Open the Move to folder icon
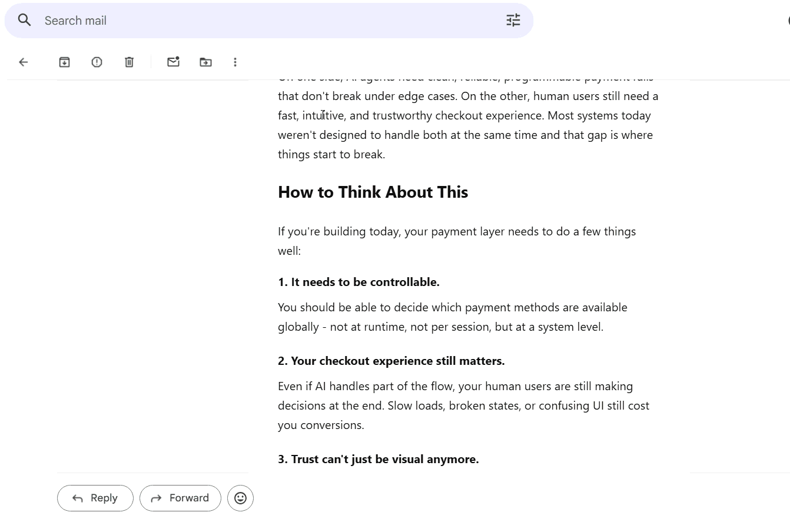Image resolution: width=790 pixels, height=532 pixels. (205, 62)
